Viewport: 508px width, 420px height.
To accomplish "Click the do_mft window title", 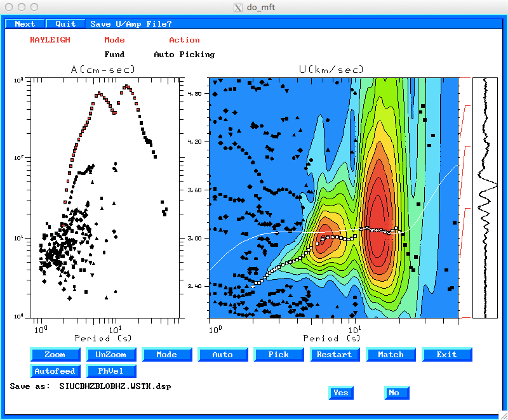I will tap(261, 7).
